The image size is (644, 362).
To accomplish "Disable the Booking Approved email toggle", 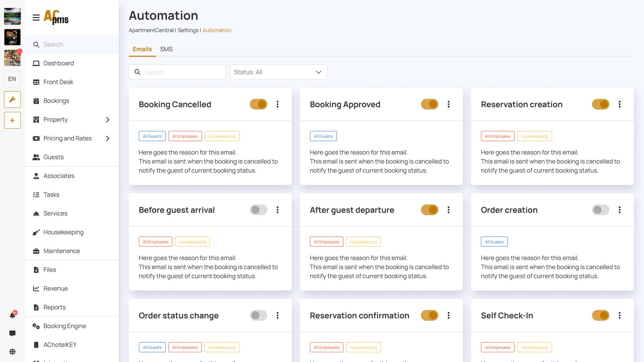I will click(x=429, y=104).
